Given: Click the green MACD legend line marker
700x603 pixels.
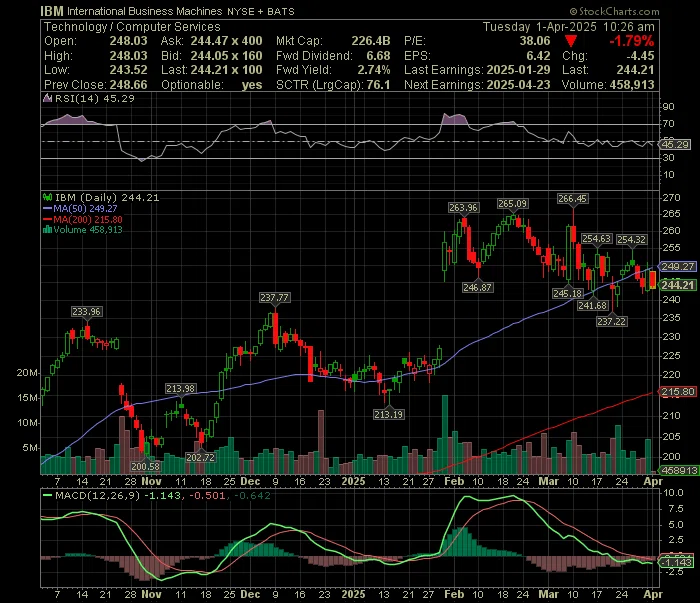Looking at the screenshot, I should tap(47, 495).
